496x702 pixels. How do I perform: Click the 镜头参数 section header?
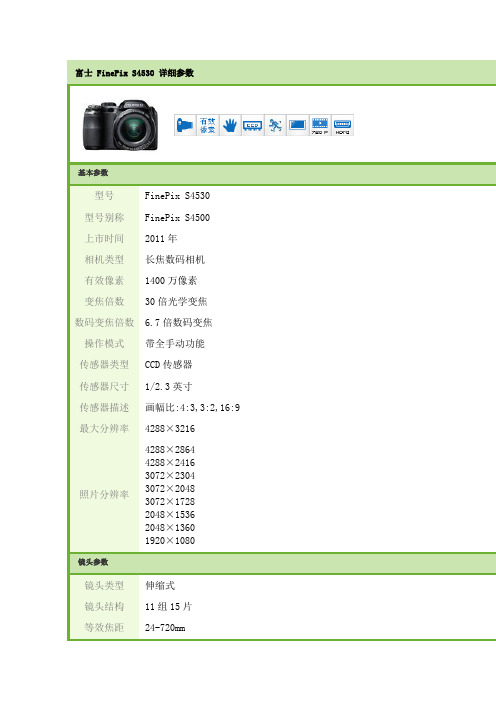[93, 562]
